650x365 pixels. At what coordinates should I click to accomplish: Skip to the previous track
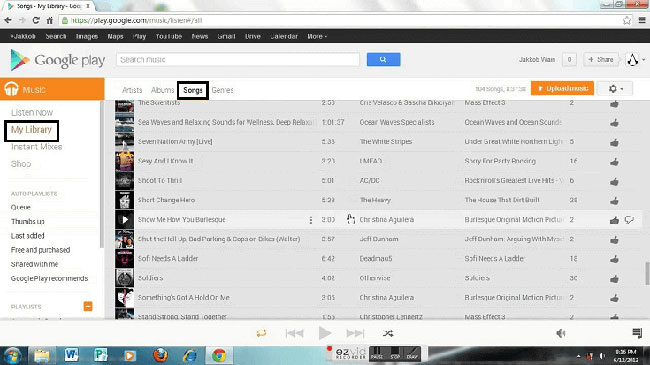[294, 333]
